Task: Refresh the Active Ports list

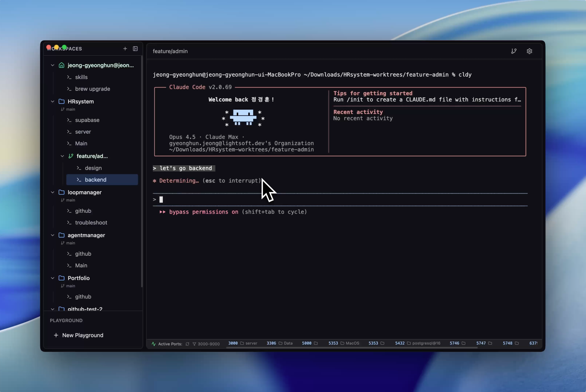Action: click(187, 344)
